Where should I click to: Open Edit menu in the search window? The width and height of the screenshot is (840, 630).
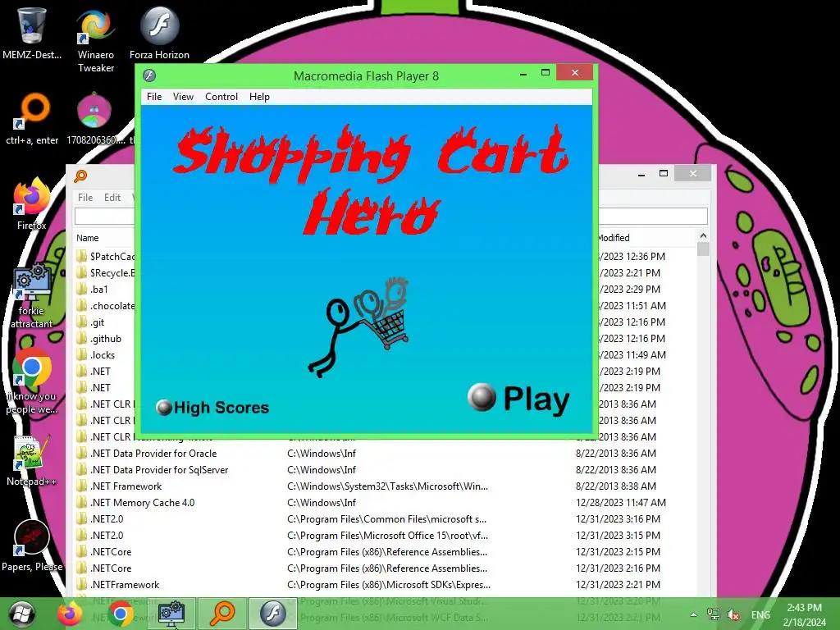pyautogui.click(x=112, y=197)
